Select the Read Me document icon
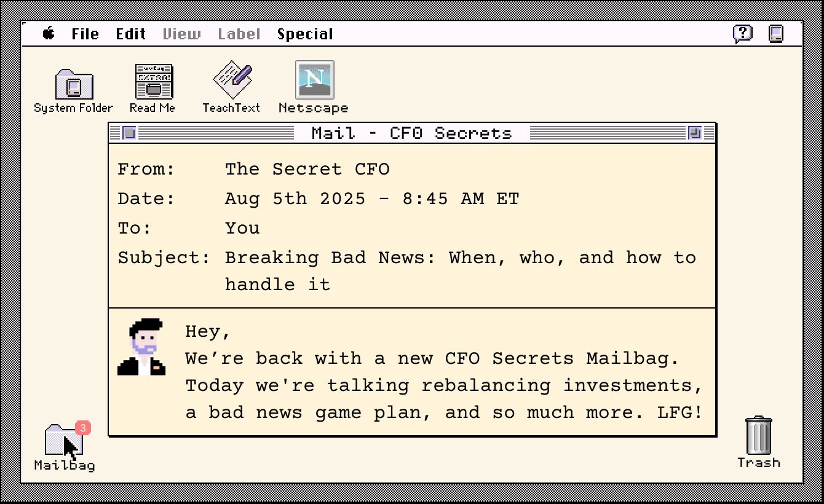 [x=154, y=82]
